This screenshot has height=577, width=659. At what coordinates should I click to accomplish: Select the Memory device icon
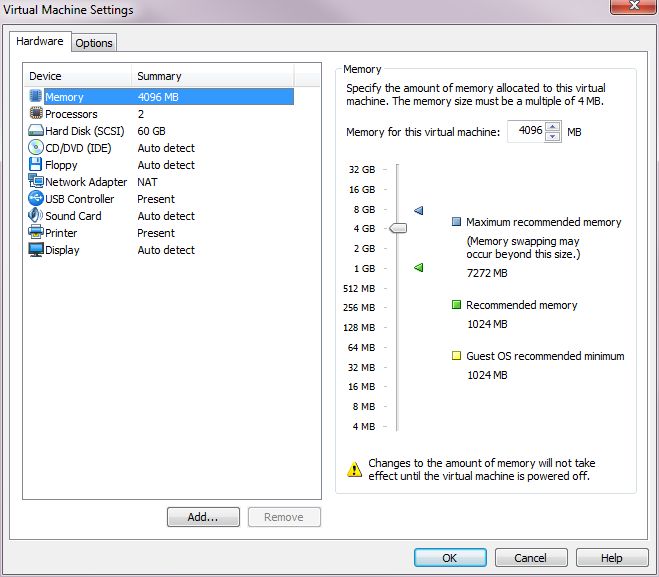tap(36, 97)
